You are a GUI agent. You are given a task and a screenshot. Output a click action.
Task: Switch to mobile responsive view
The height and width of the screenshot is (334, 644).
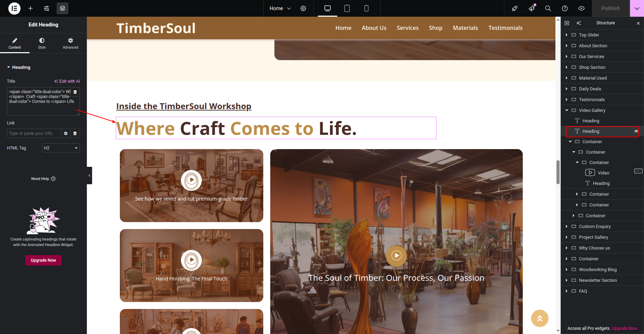tap(366, 8)
